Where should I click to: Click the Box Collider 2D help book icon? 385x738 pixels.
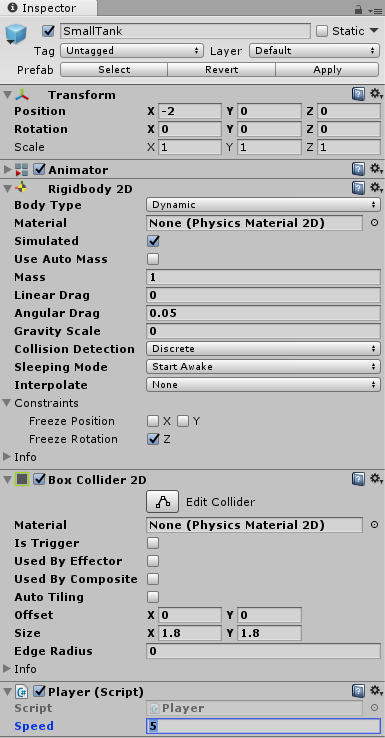358,480
